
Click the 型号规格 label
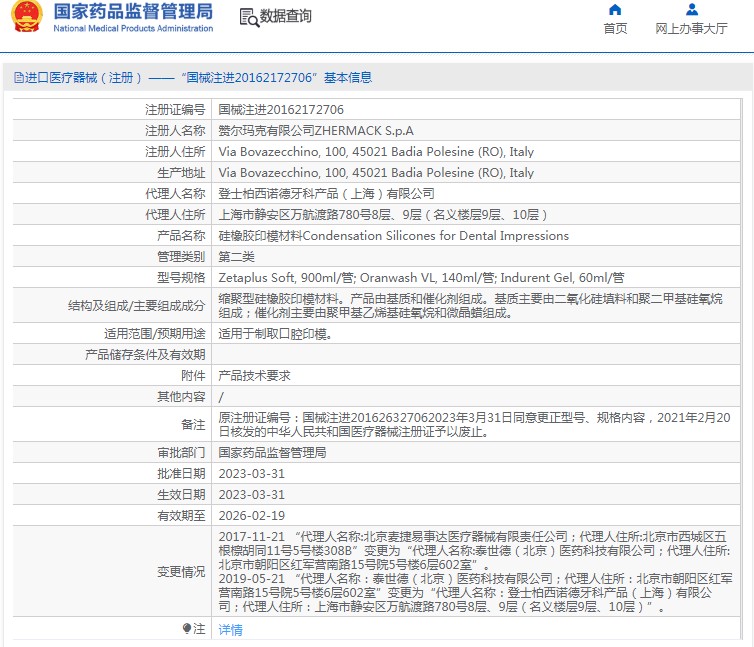point(181,278)
